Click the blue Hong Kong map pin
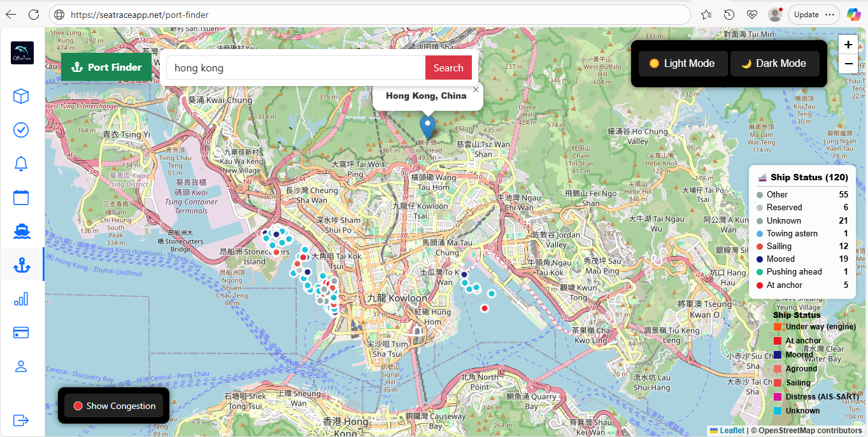This screenshot has height=437, width=868. click(427, 127)
